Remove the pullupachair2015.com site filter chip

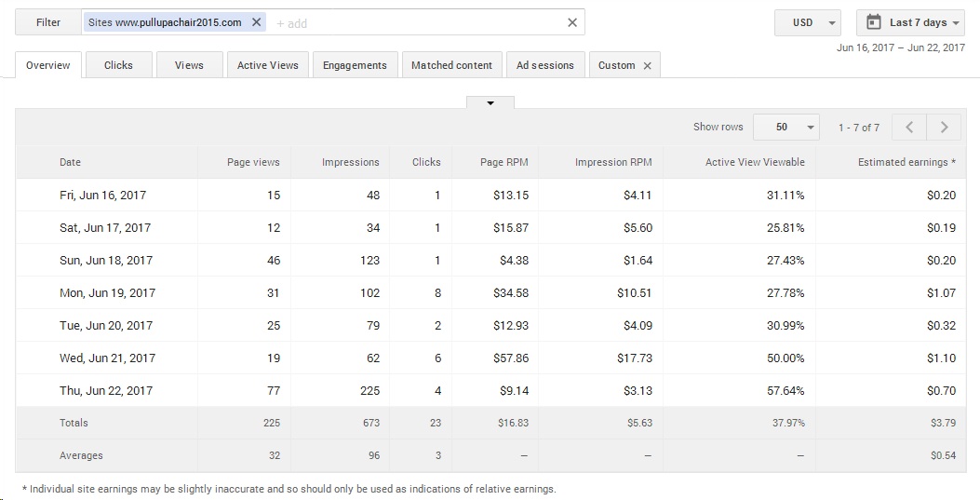point(257,22)
